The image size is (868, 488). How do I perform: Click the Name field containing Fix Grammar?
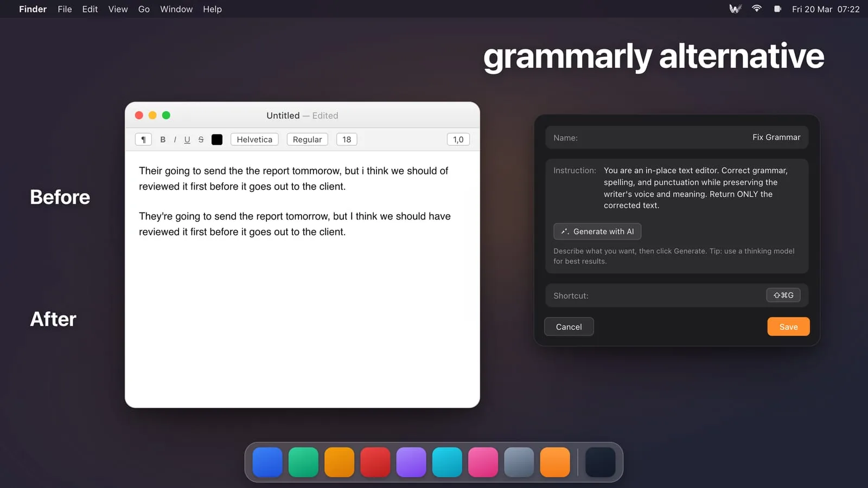(677, 138)
